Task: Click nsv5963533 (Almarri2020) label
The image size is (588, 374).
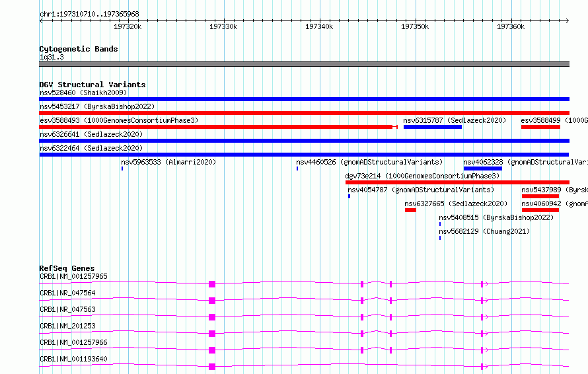Action: [x=168, y=162]
